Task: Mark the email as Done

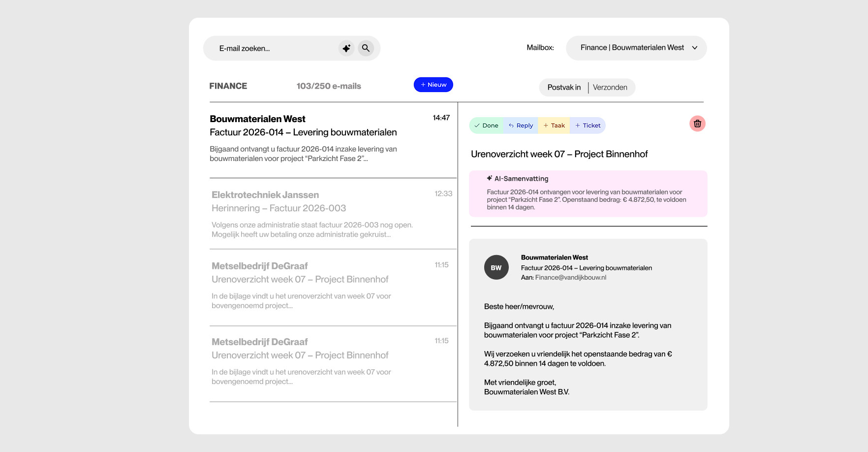Action: point(486,126)
